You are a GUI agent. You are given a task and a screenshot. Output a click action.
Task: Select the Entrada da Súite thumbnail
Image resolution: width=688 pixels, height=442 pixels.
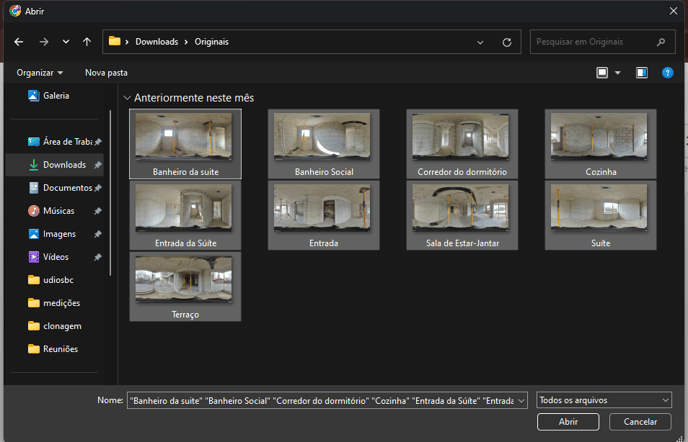(x=185, y=215)
